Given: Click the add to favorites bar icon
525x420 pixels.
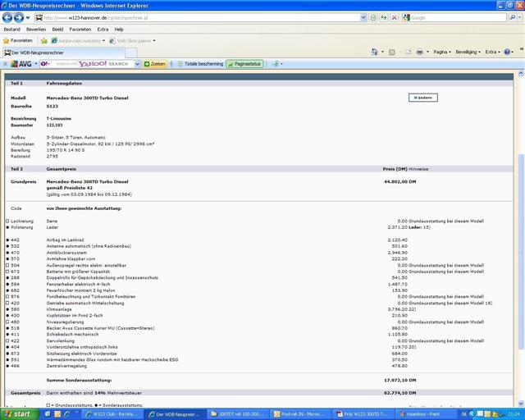Looking at the screenshot, I should pos(43,41).
